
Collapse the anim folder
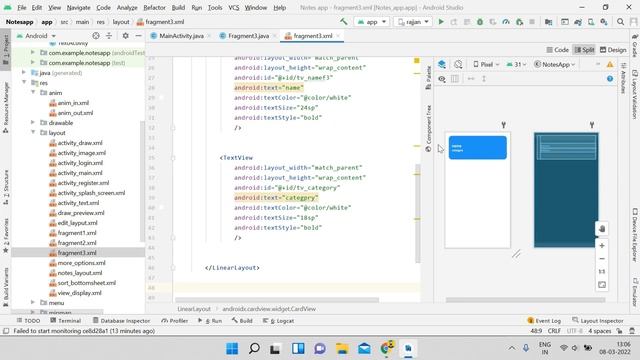pyautogui.click(x=33, y=93)
